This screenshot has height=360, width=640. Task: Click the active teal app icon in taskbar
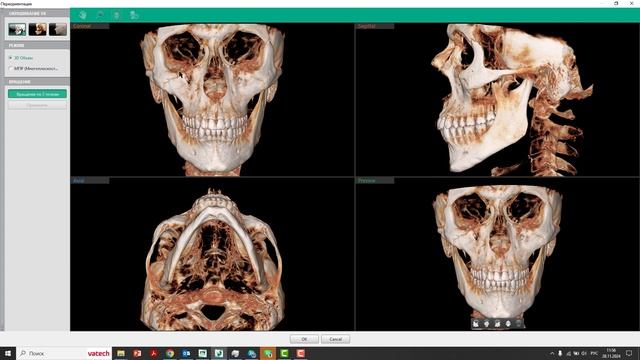click(219, 353)
